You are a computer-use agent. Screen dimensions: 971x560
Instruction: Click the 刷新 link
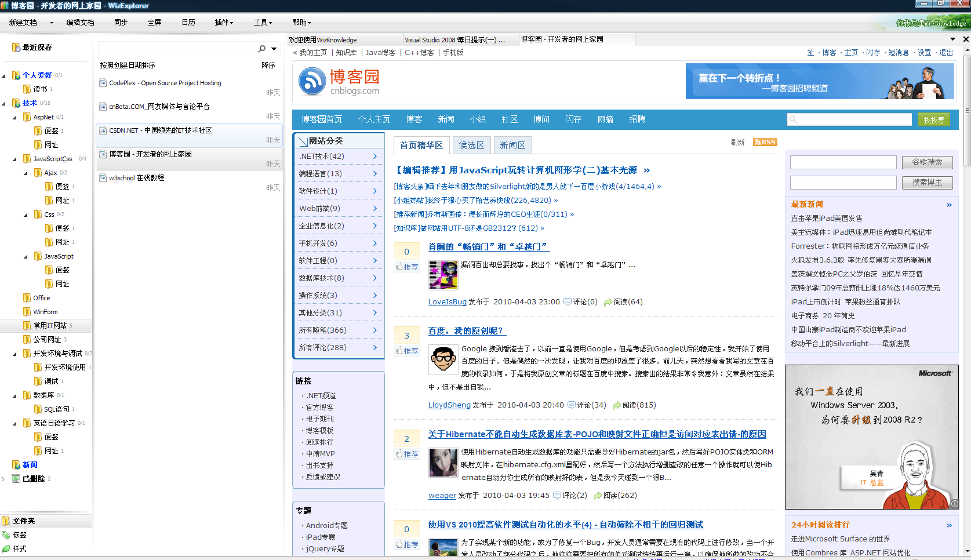point(737,142)
